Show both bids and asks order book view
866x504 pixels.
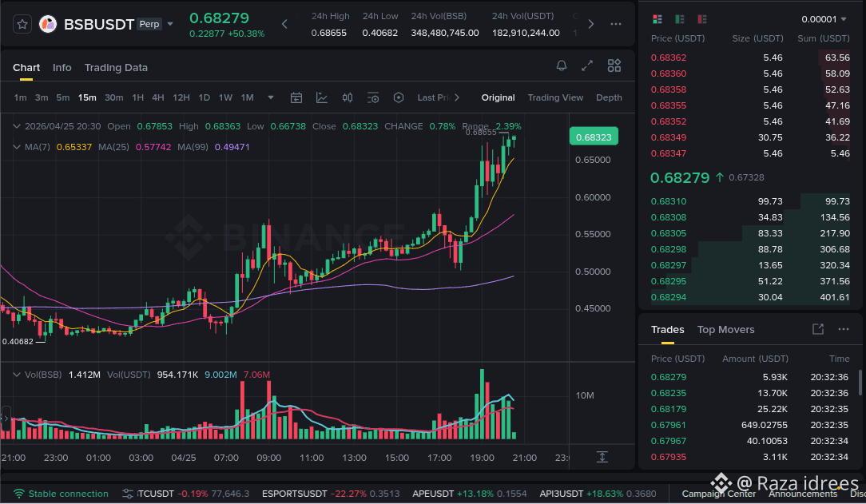click(x=657, y=19)
